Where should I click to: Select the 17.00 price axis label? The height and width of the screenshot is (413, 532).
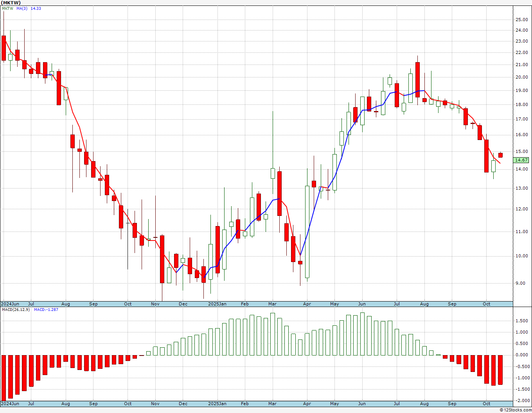pos(521,119)
